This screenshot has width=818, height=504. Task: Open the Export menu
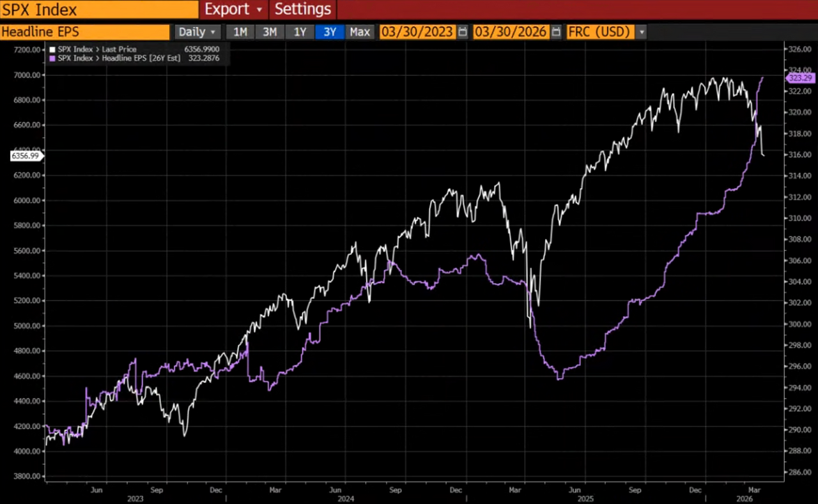click(227, 10)
